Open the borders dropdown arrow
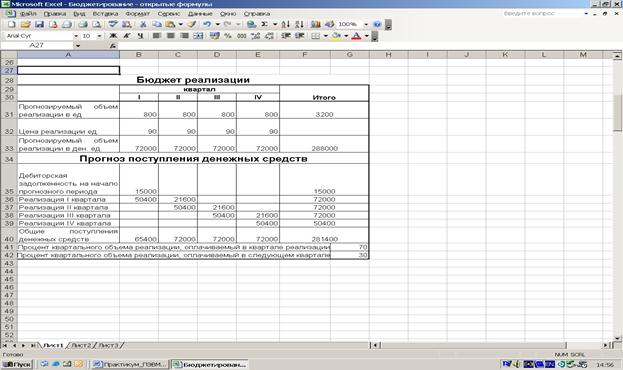The image size is (623, 370). pyautogui.click(x=326, y=36)
